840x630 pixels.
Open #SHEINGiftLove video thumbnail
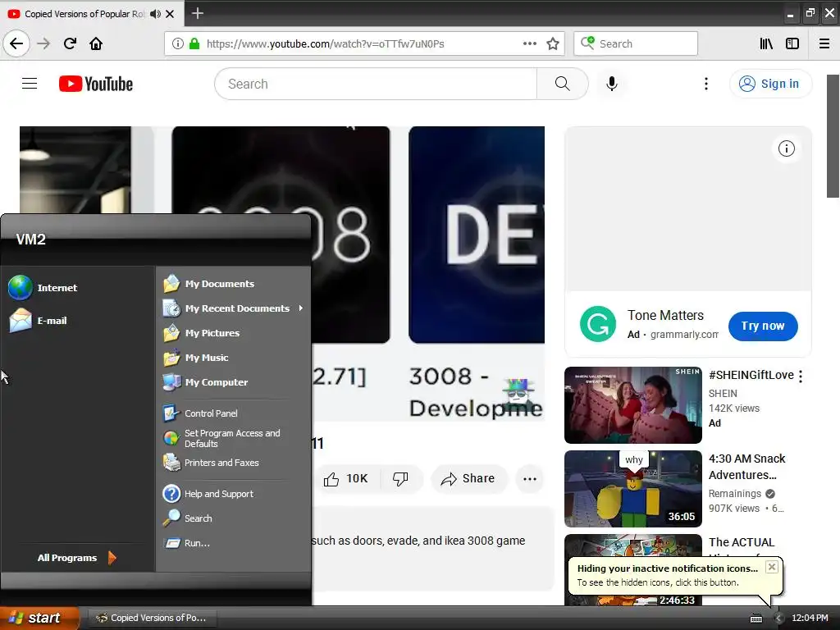632,405
